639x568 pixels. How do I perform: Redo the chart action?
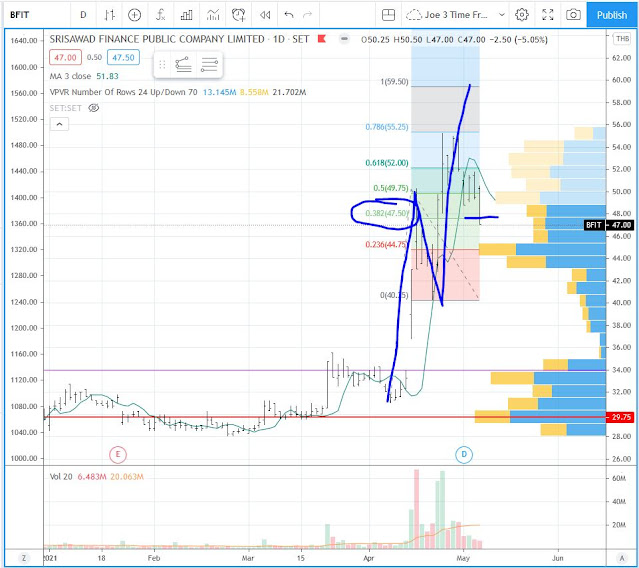tap(307, 15)
